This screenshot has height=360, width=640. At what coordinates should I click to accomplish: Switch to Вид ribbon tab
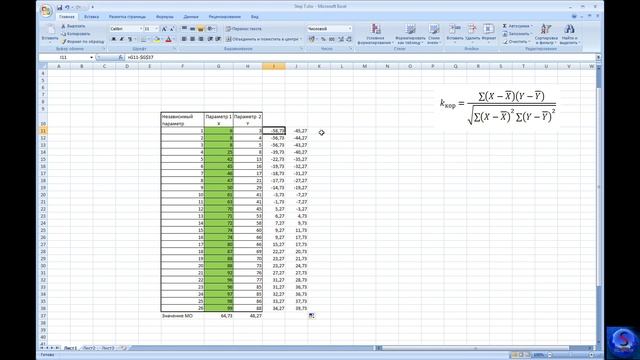tap(255, 17)
